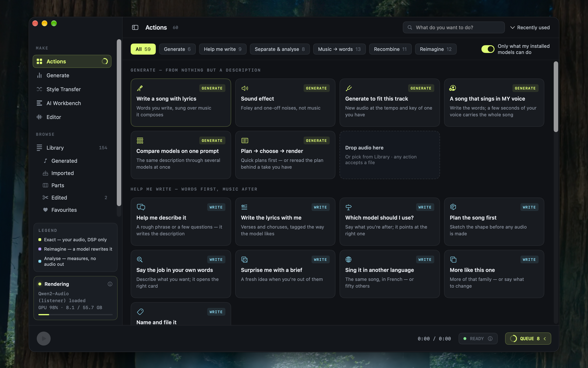
Task: Click the speaker icon on Sound effect card
Action: [244, 88]
